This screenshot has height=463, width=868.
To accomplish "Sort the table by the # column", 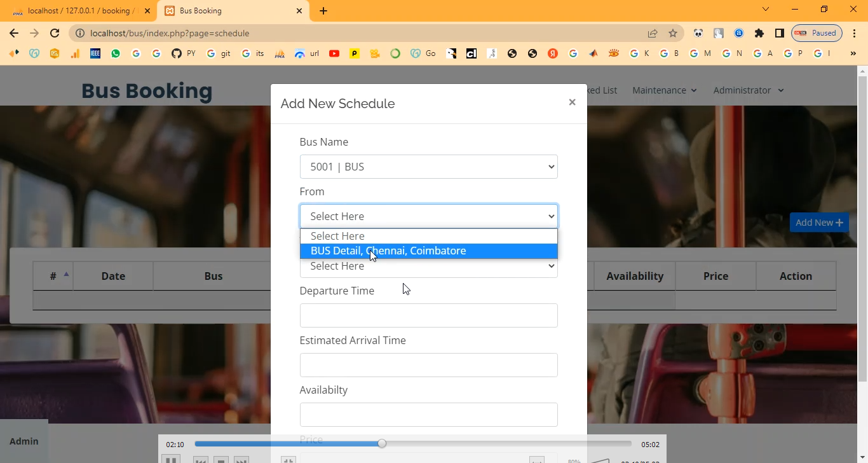I will coord(53,276).
